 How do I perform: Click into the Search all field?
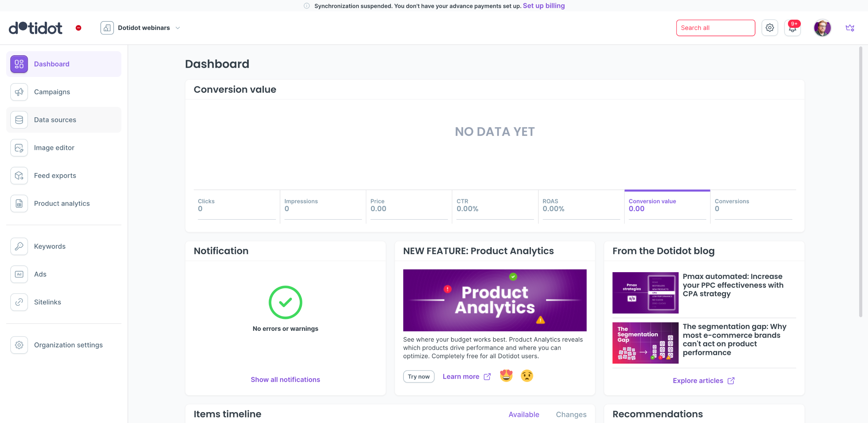pos(715,28)
